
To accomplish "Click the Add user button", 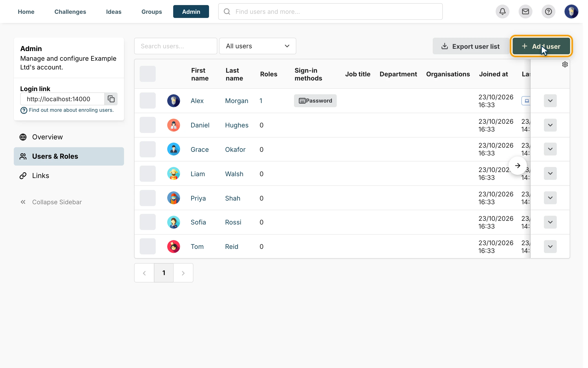I will pos(541,46).
